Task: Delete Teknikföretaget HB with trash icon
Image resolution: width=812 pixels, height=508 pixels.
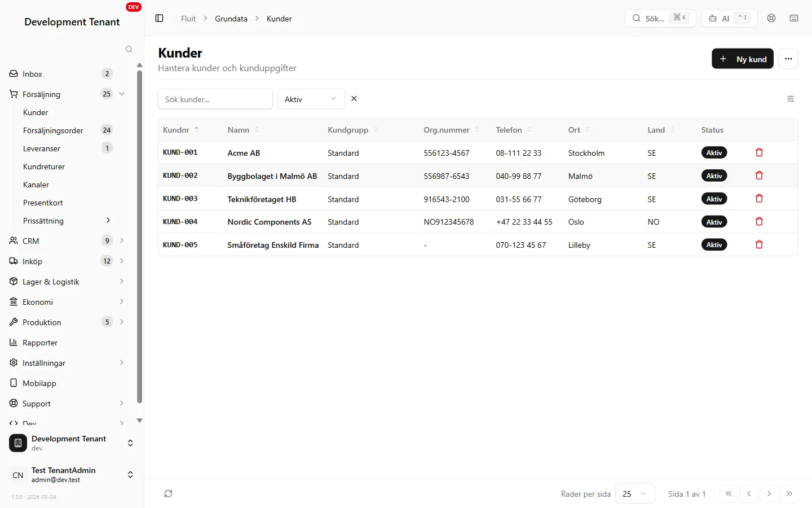Action: 759,199
